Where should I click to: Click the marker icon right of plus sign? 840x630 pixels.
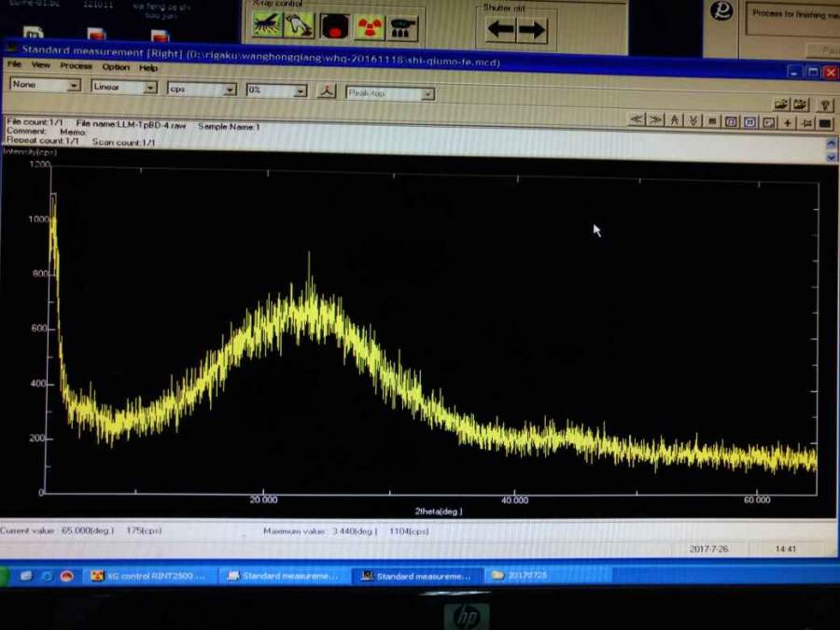(x=806, y=124)
